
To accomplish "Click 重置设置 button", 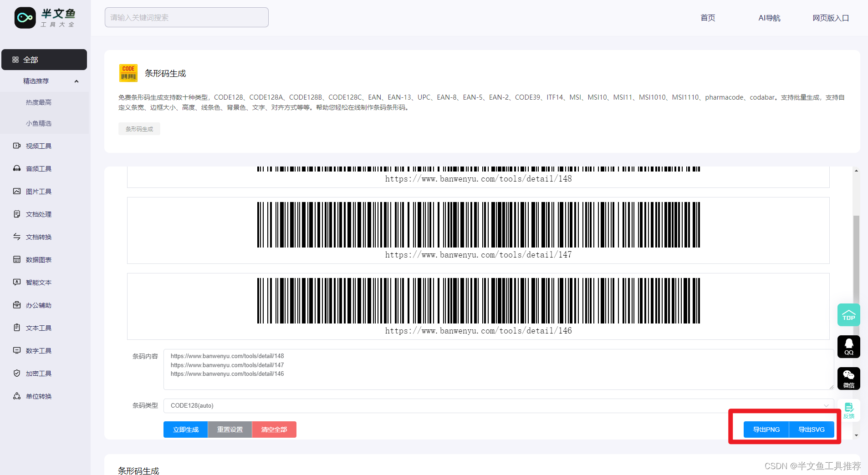I will (x=230, y=430).
